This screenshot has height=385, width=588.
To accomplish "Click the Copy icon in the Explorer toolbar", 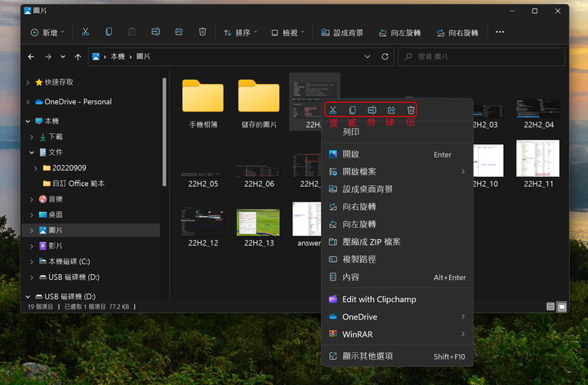I will [109, 32].
